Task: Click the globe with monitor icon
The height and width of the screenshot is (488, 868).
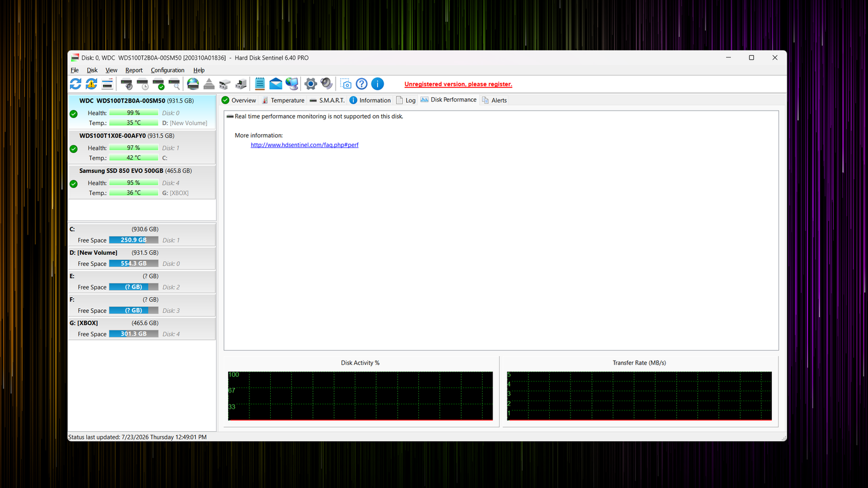Action: coord(292,84)
